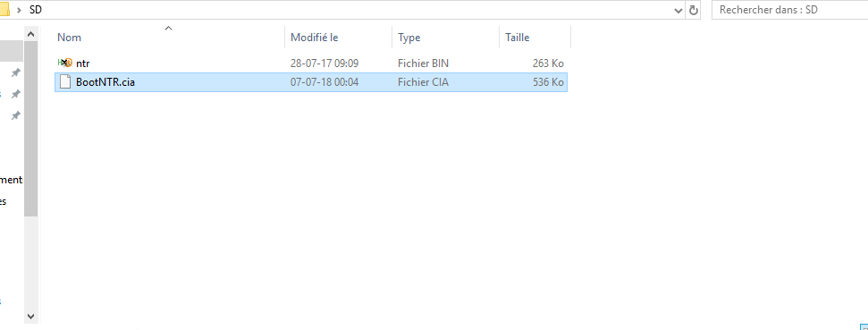This screenshot has height=330, width=868.
Task: Click the folder icon in address bar
Action: click(x=4, y=10)
